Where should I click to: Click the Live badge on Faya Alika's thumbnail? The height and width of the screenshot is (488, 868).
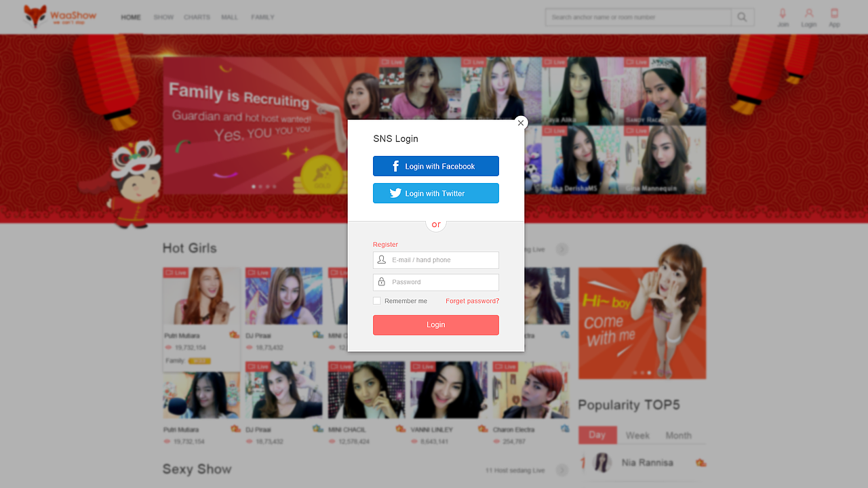point(555,62)
